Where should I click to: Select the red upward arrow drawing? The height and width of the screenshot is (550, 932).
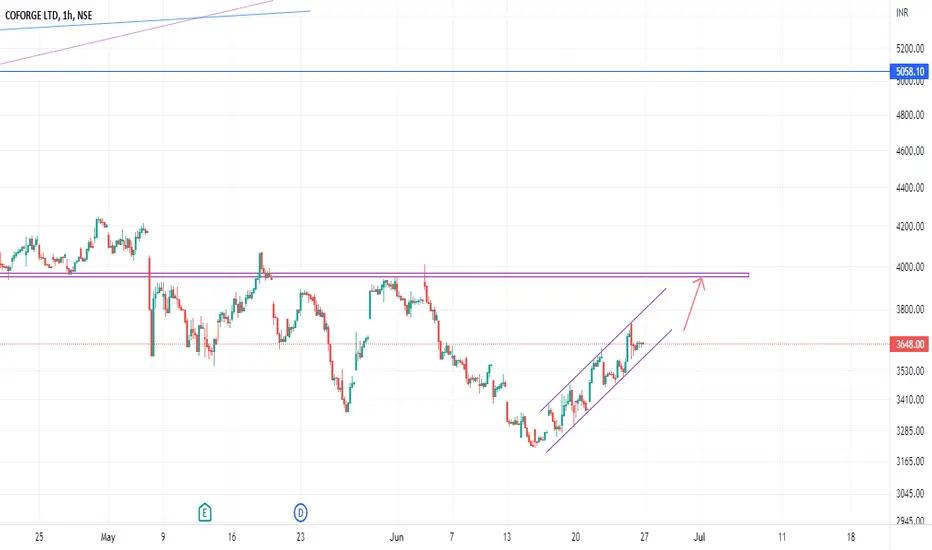click(x=694, y=304)
